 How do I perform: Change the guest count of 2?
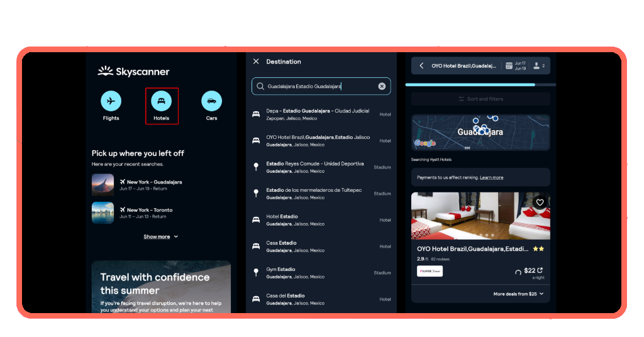539,65
